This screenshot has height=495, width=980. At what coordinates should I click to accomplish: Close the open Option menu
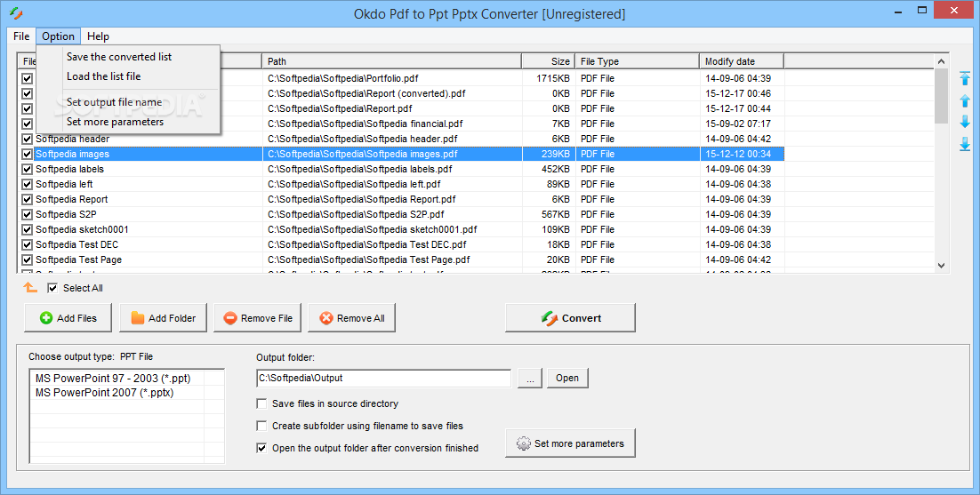pos(58,36)
